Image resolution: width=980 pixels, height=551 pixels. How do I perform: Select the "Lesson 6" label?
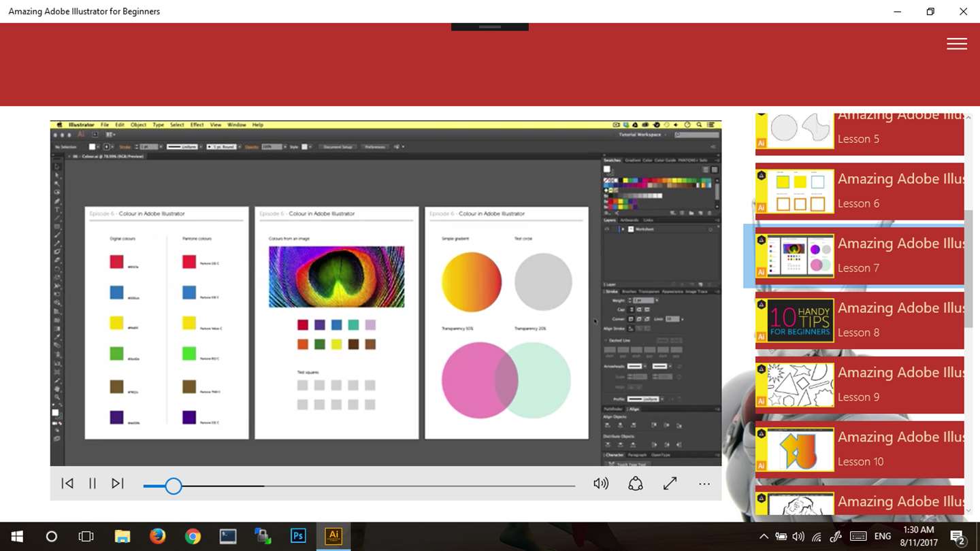coord(858,203)
